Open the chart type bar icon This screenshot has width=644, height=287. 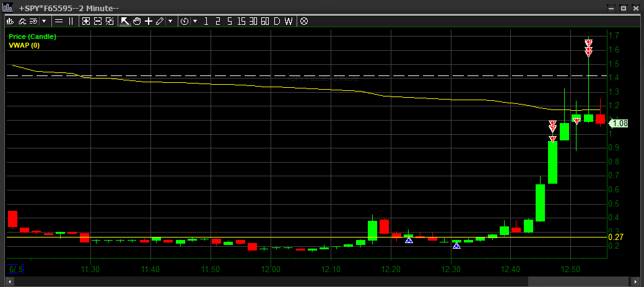11,21
